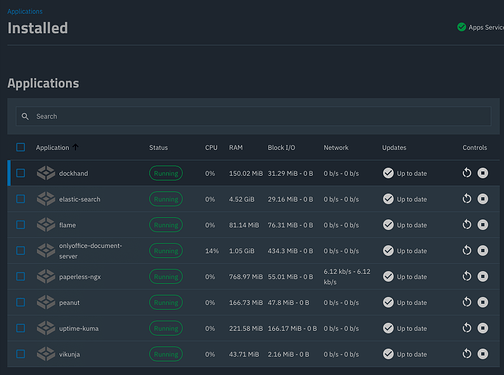Click the peanut app logo icon
The width and height of the screenshot is (504, 375).
(46, 302)
